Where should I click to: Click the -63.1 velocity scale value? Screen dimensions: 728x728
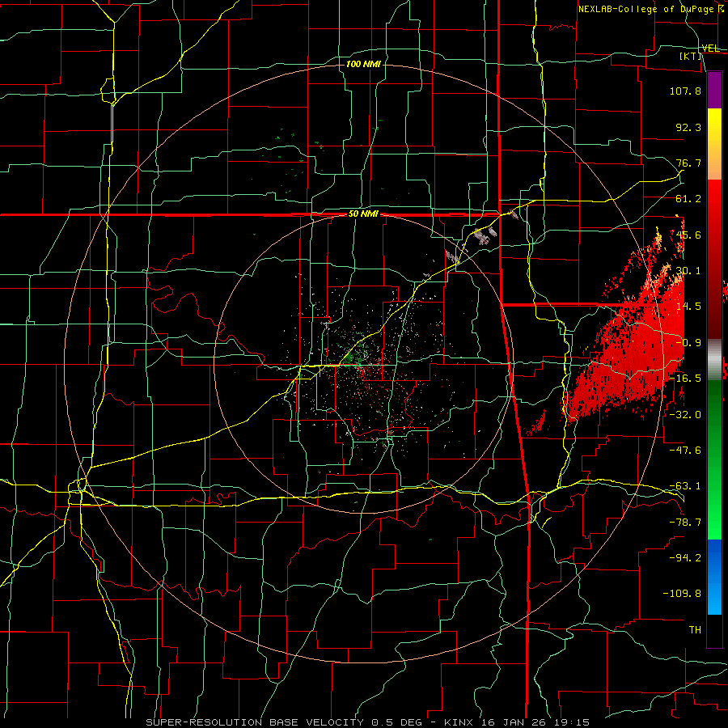pos(685,486)
